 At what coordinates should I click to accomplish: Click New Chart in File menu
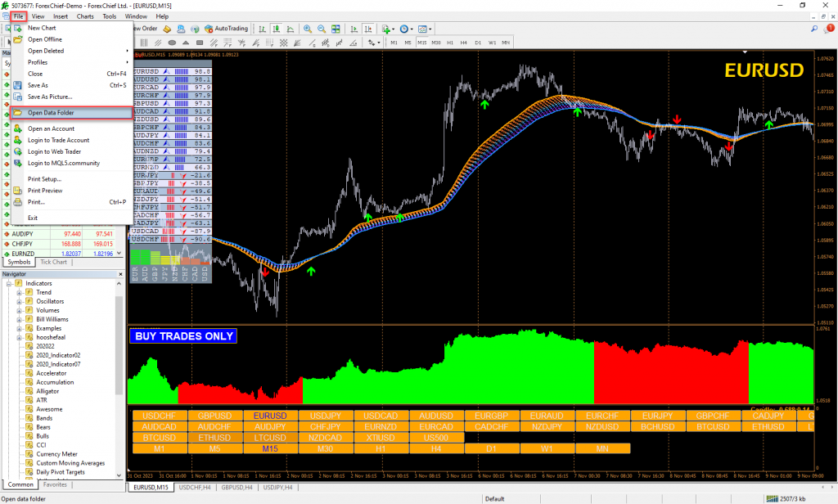(72, 28)
